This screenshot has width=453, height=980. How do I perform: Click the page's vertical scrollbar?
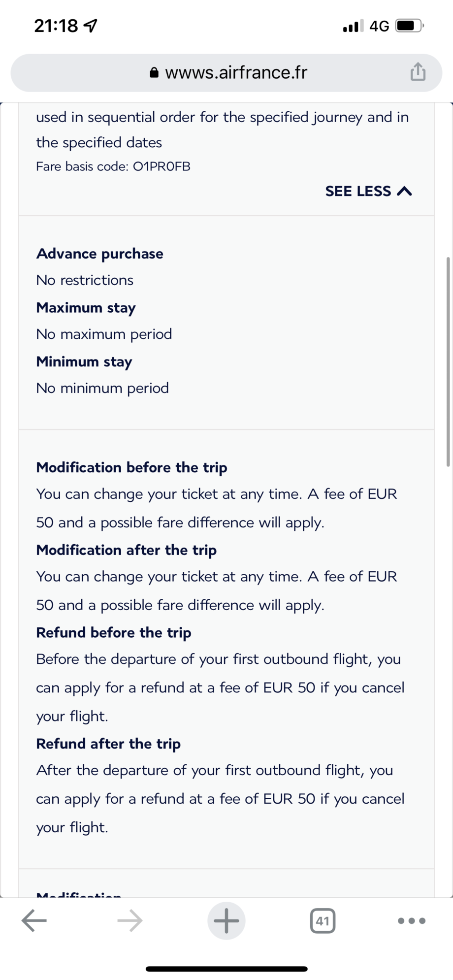[448, 361]
